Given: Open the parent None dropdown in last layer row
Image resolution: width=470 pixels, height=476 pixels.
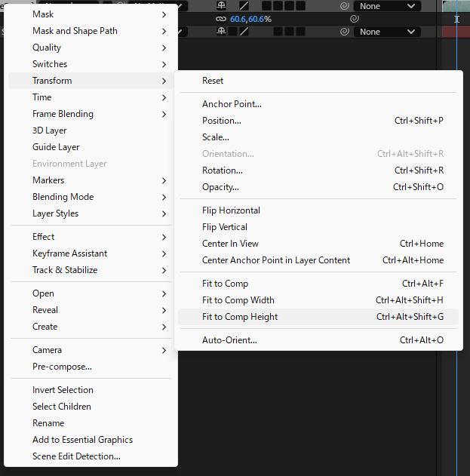Looking at the screenshot, I should coord(387,32).
